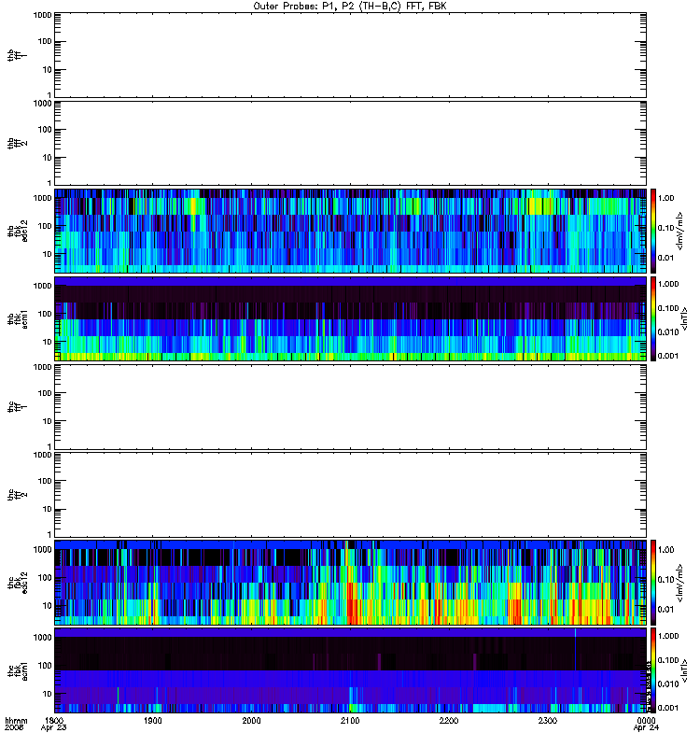The width and height of the screenshot is (700, 747).
Task: Click the "thb fff 2" y-axis label
Action: tap(17, 143)
